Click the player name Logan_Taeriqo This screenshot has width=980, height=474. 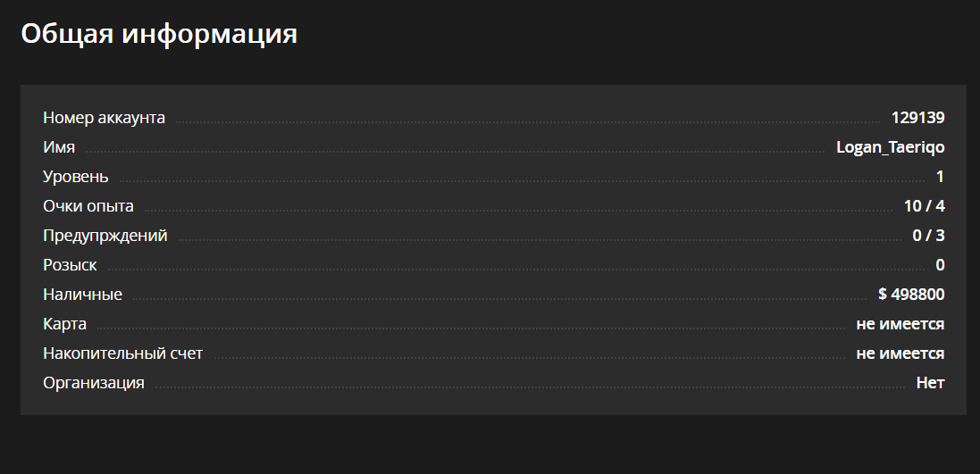tap(890, 147)
